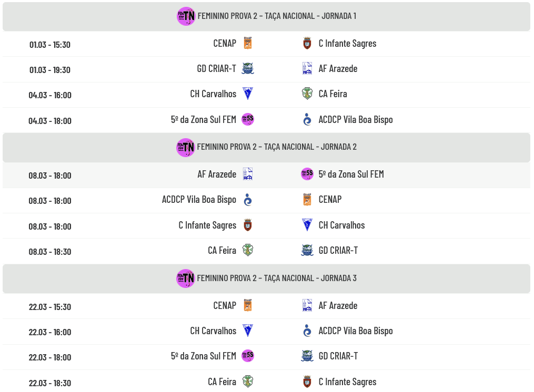The height and width of the screenshot is (392, 534).
Task: Open the CH Carvalhos team link in the 04.03 match
Action: [x=213, y=94]
